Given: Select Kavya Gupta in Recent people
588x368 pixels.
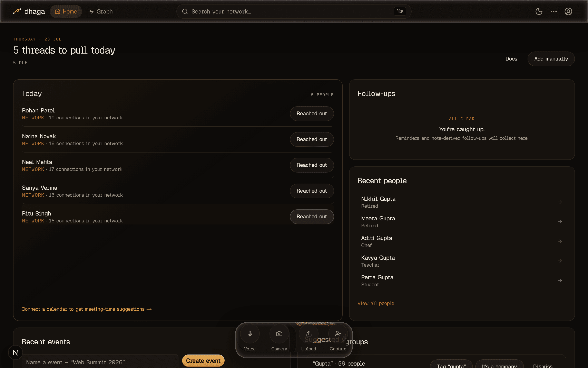Looking at the screenshot, I should (462, 261).
